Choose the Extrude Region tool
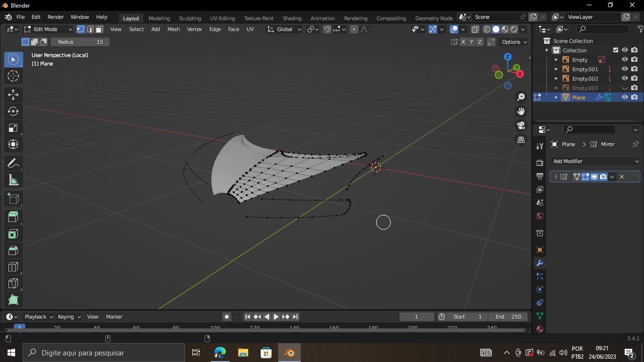Screen dimensions: 644x362 (13, 217)
